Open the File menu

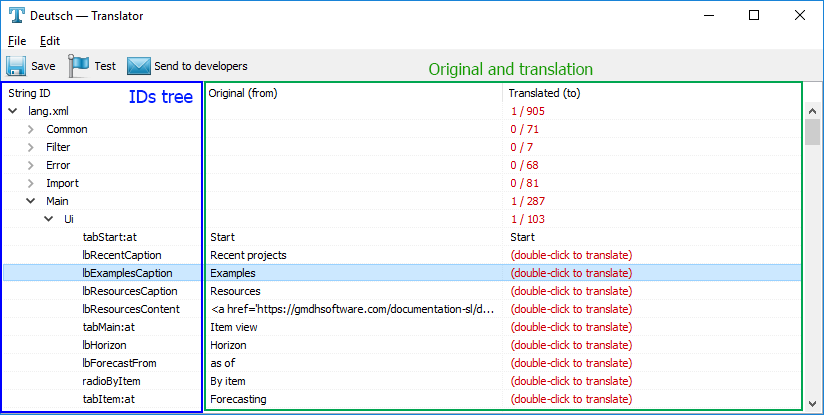[16, 41]
